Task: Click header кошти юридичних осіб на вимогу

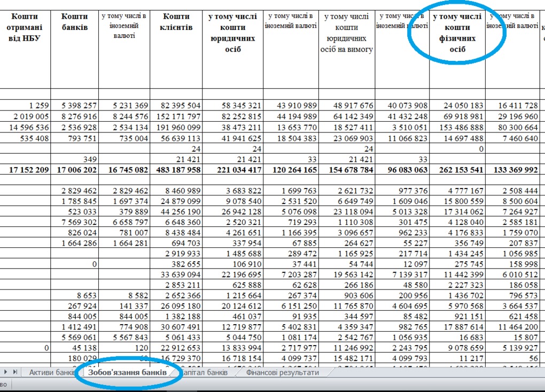Action: tap(347, 33)
